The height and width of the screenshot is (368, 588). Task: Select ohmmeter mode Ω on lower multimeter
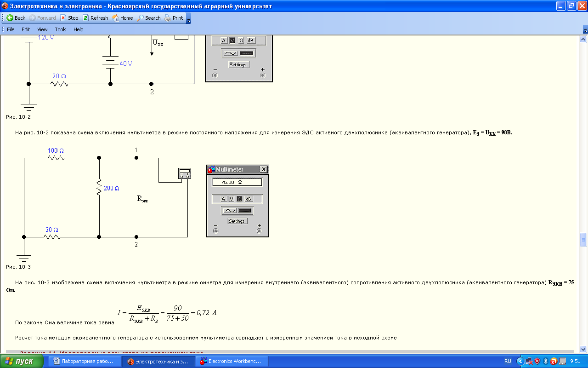239,199
